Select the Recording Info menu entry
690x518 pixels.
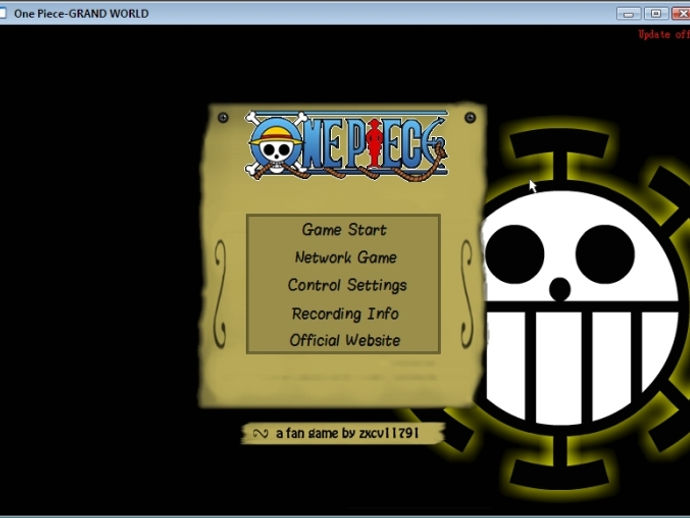tap(345, 313)
